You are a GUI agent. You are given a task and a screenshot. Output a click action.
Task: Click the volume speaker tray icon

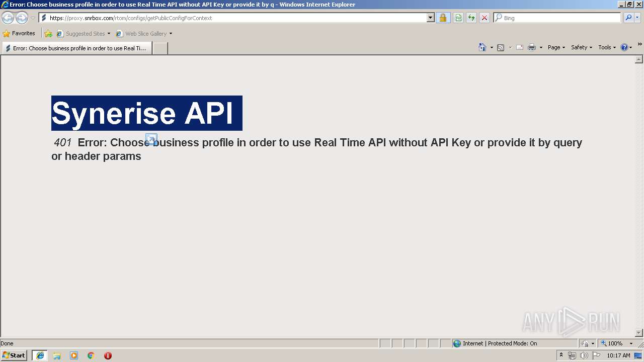click(584, 355)
